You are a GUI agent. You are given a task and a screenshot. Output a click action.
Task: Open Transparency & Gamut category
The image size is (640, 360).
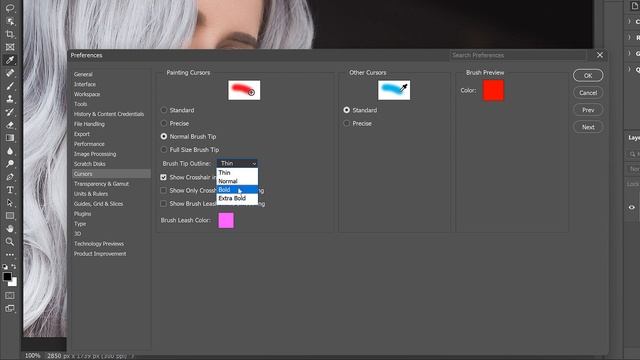tap(101, 184)
